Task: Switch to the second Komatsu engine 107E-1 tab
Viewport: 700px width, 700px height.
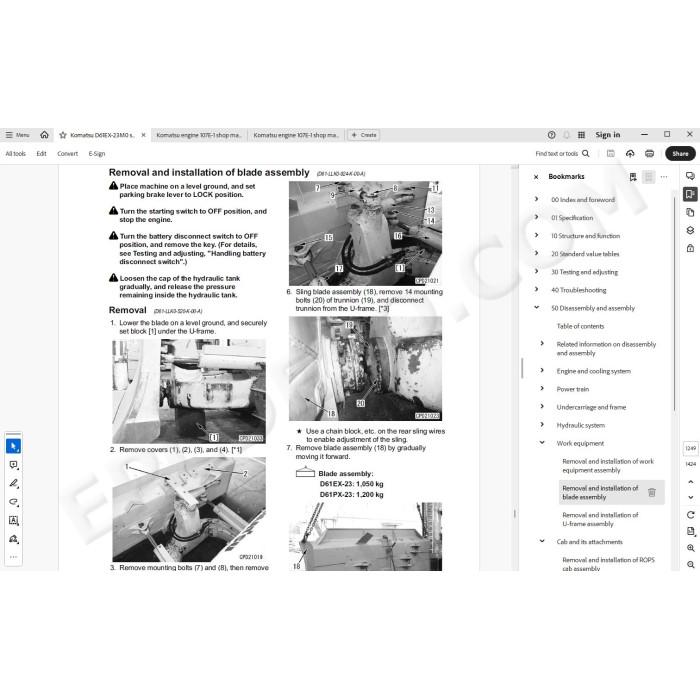Action: click(x=199, y=135)
